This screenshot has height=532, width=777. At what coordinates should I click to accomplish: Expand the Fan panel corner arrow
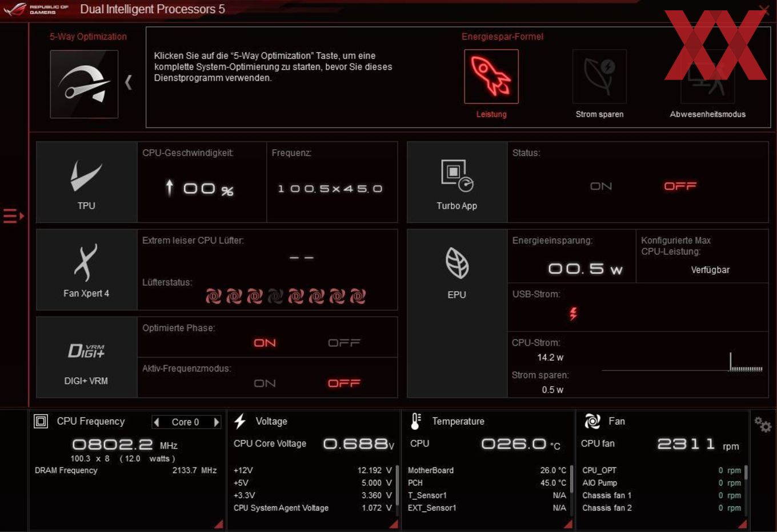(742, 524)
